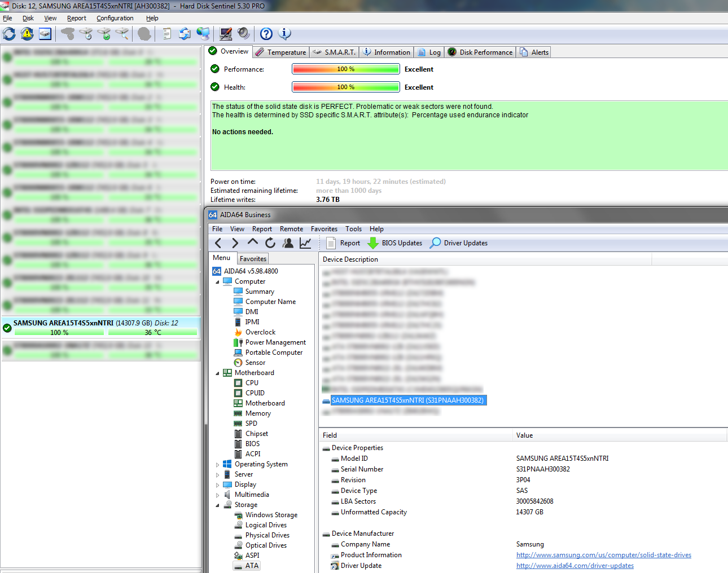Select Summary in the AIDA64 tree
Image resolution: width=728 pixels, height=573 pixels.
coord(254,292)
